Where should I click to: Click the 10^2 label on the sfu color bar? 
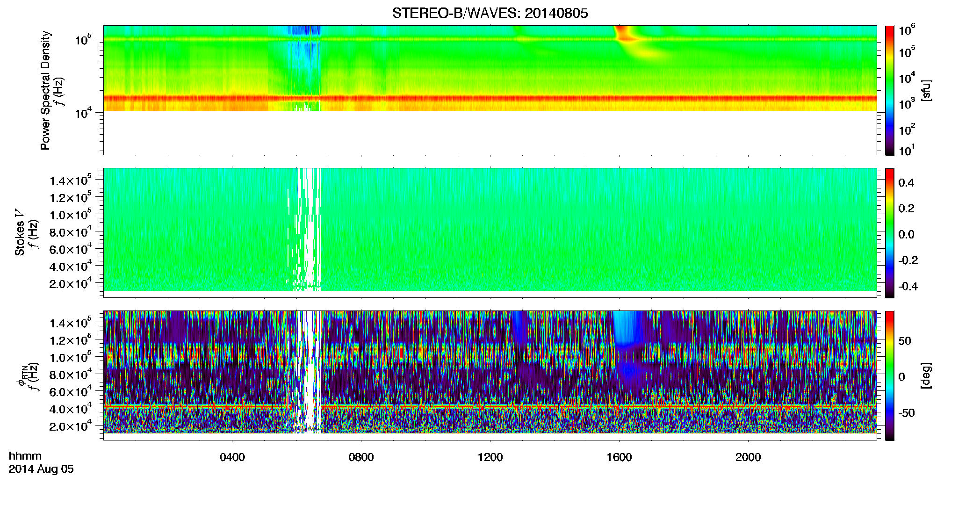[907, 129]
